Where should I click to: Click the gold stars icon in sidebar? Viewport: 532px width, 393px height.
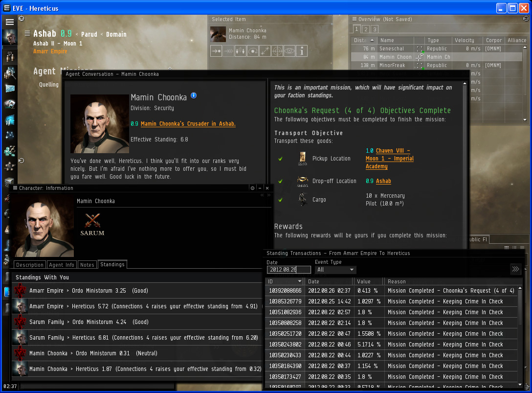tap(10, 166)
